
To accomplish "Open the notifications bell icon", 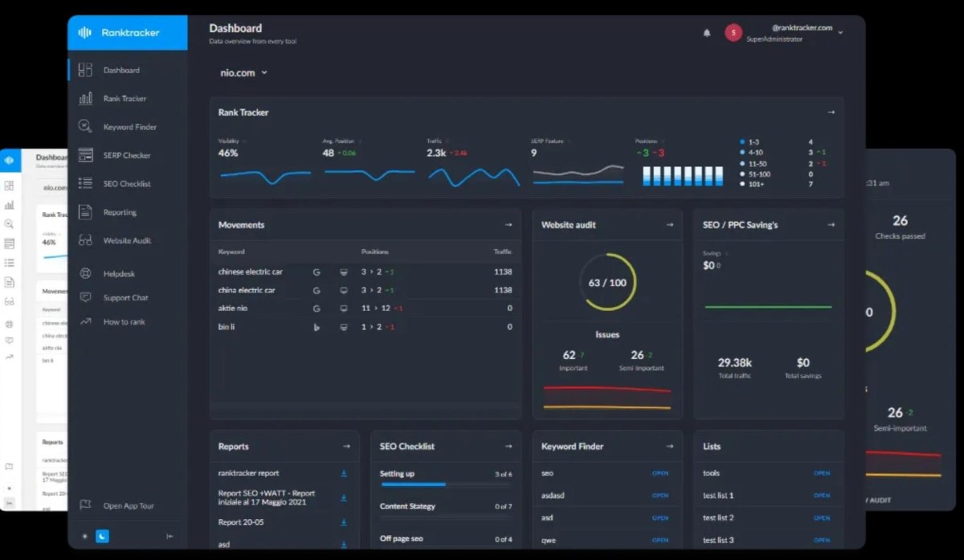I will click(707, 33).
